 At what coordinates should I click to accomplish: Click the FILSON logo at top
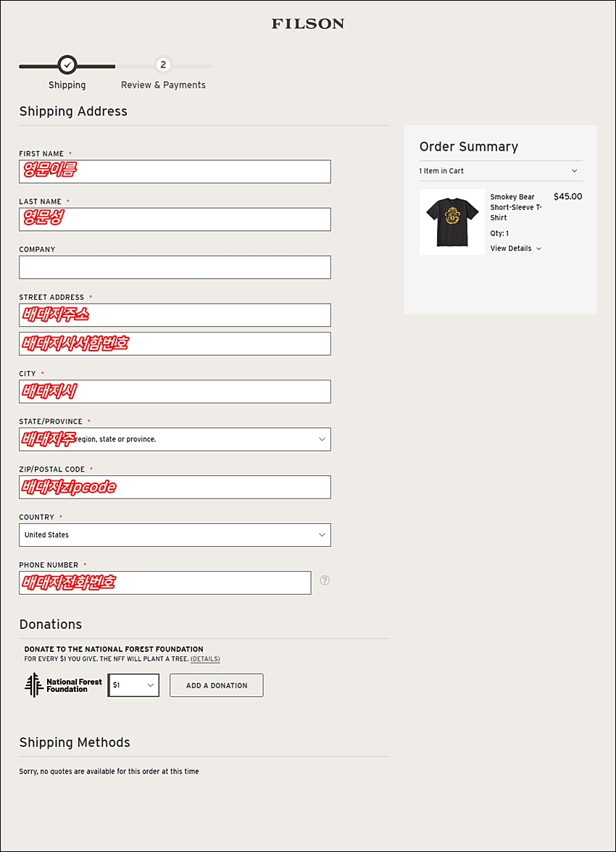tap(308, 24)
